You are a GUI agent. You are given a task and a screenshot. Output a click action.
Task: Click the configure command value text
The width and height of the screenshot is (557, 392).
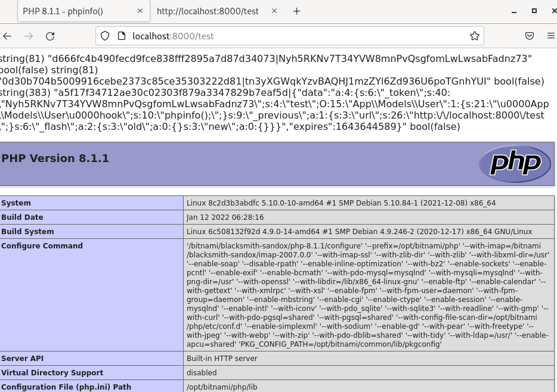368,295
